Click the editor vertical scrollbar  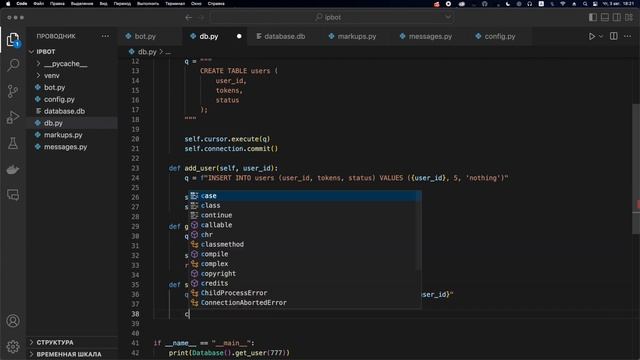636,169
